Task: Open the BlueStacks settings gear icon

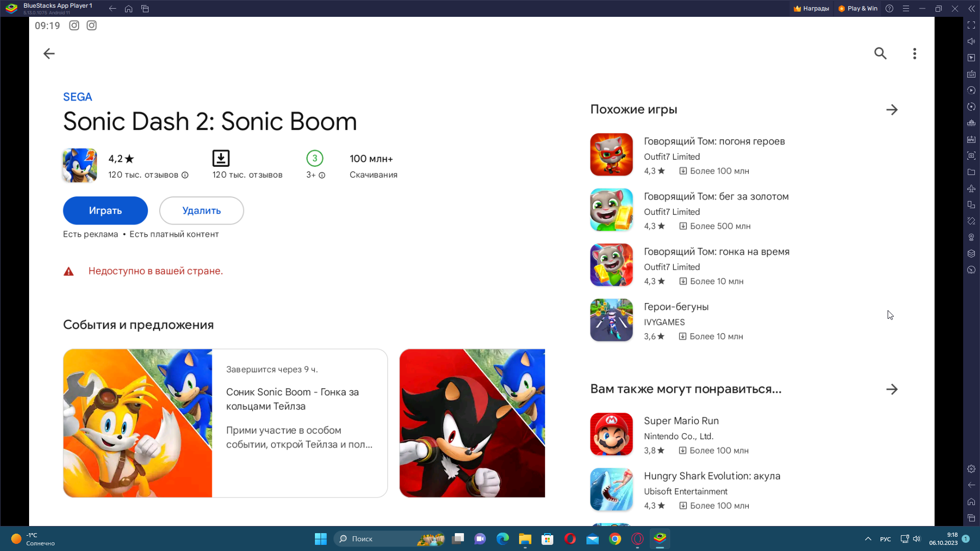Action: coord(971,469)
